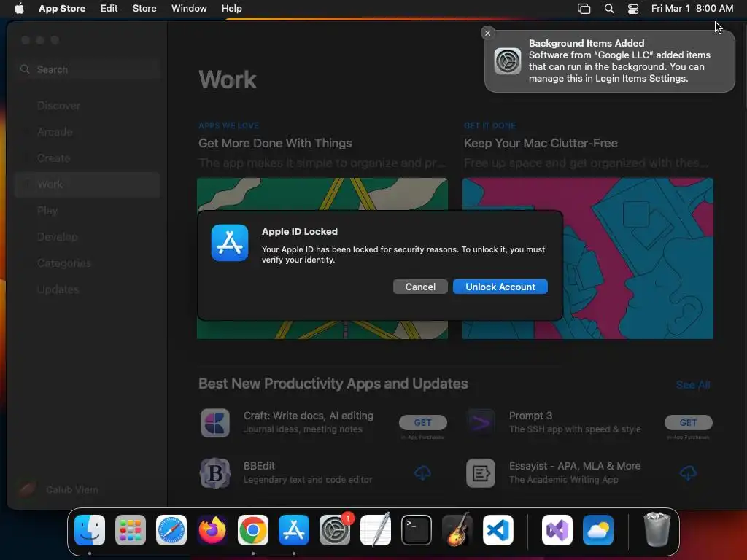Download Essayist via the cloud icon
This screenshot has width=747, height=560.
click(x=688, y=472)
